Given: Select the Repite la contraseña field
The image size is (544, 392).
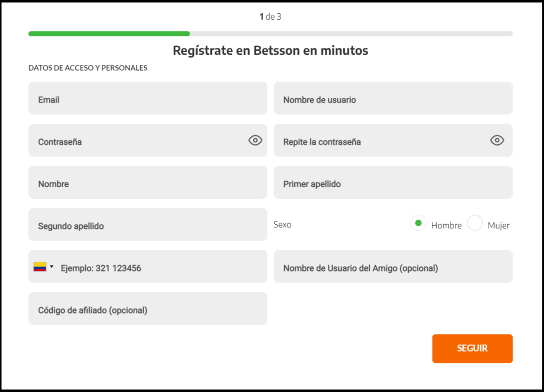Looking at the screenshot, I should pos(380,140).
